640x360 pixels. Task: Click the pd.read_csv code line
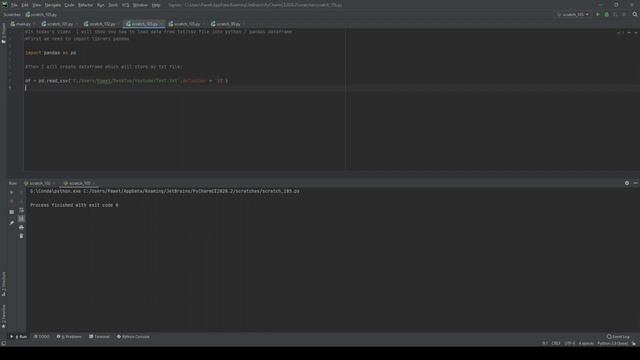point(127,81)
